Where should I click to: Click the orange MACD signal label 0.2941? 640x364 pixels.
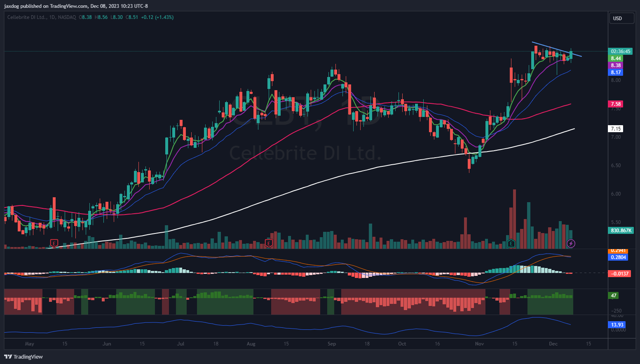click(x=618, y=250)
